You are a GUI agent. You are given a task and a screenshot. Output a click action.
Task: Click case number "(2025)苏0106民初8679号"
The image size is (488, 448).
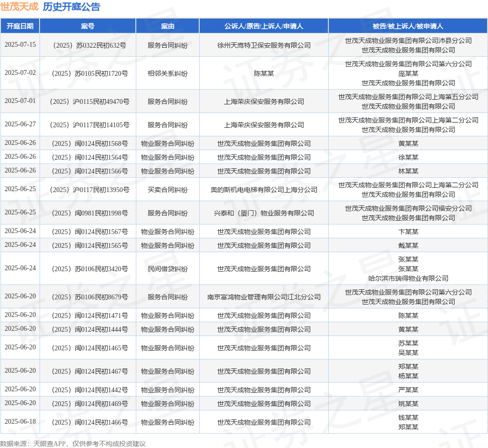pos(90,297)
